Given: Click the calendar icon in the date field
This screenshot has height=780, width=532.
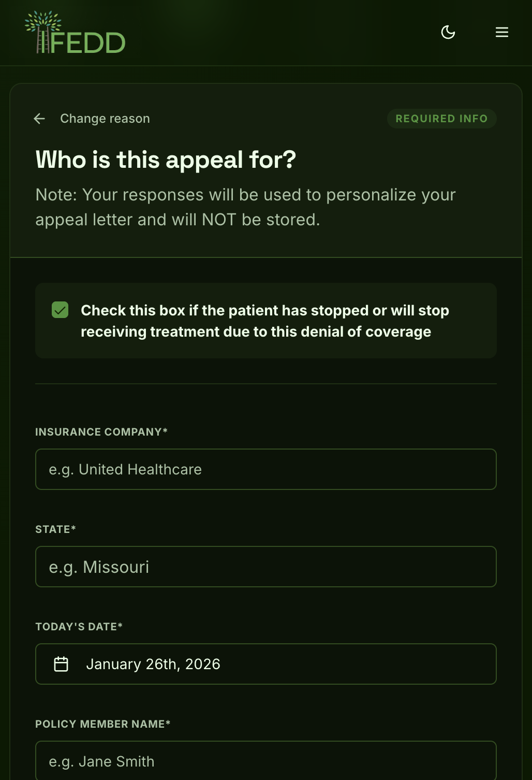Looking at the screenshot, I should coord(61,664).
